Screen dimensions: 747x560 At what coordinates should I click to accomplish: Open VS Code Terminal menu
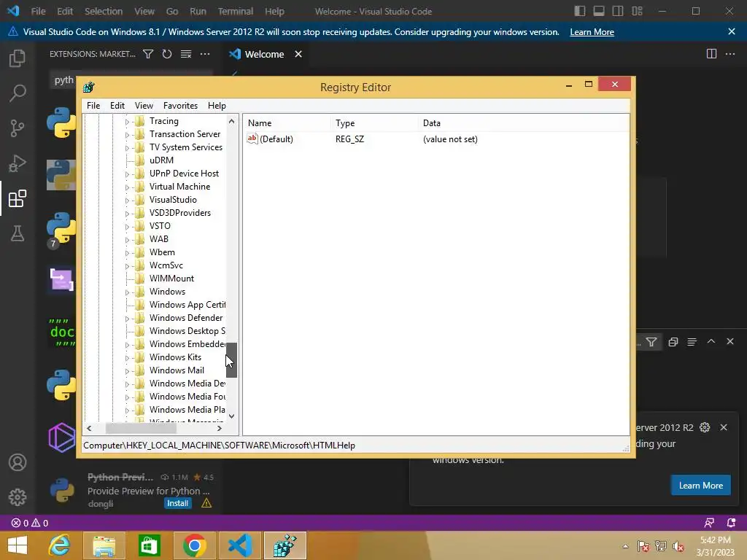point(236,11)
